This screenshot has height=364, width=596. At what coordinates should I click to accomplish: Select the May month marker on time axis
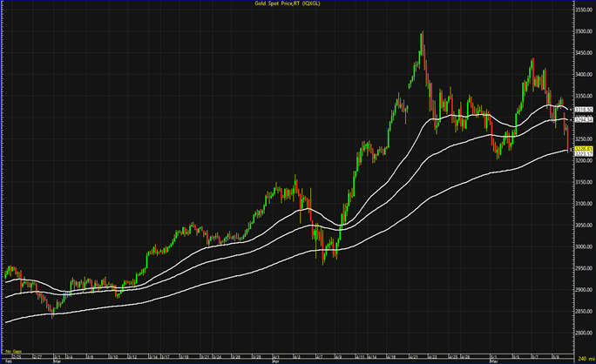coord(492,359)
